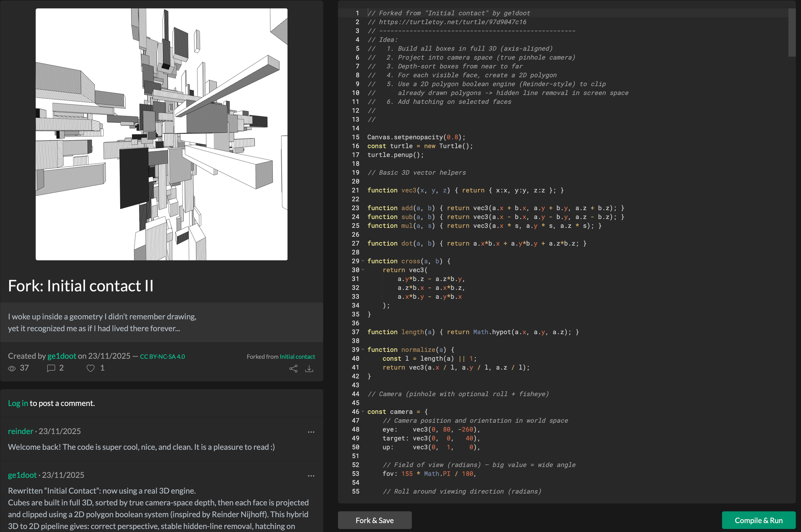
Task: Open options menu on ge1doot's comment
Action: 311,476
